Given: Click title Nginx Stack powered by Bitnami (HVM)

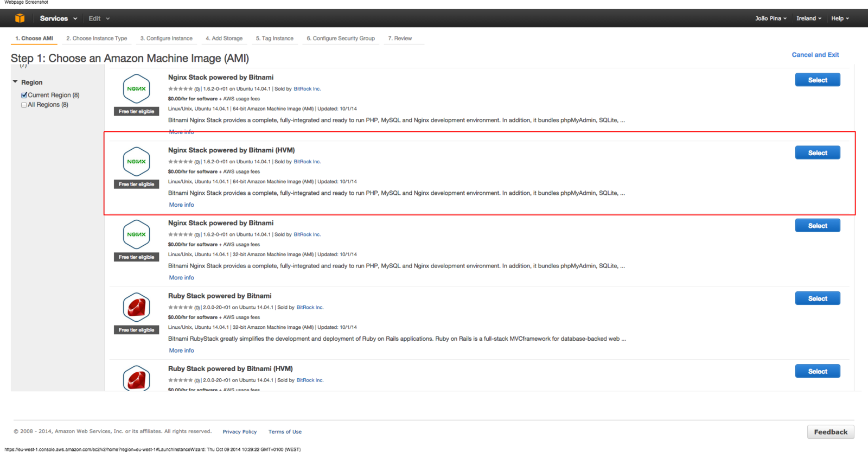Looking at the screenshot, I should (x=231, y=150).
